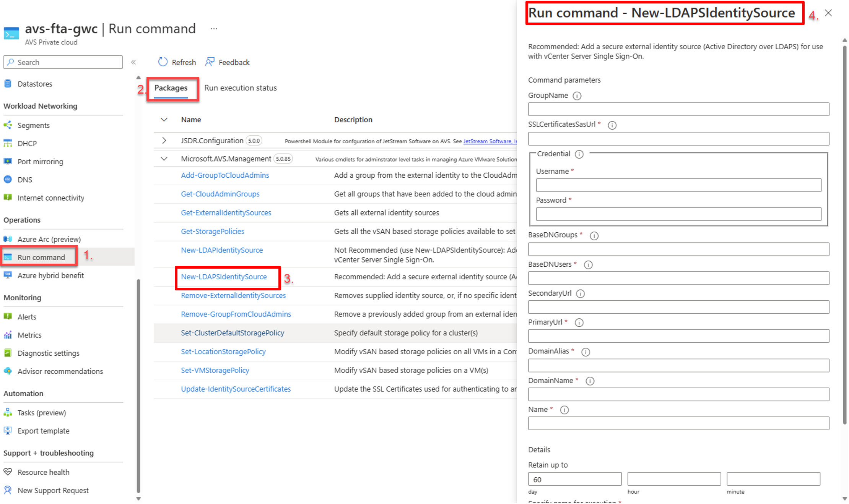The image size is (849, 504).
Task: Click the sidebar Search box
Action: click(x=63, y=62)
